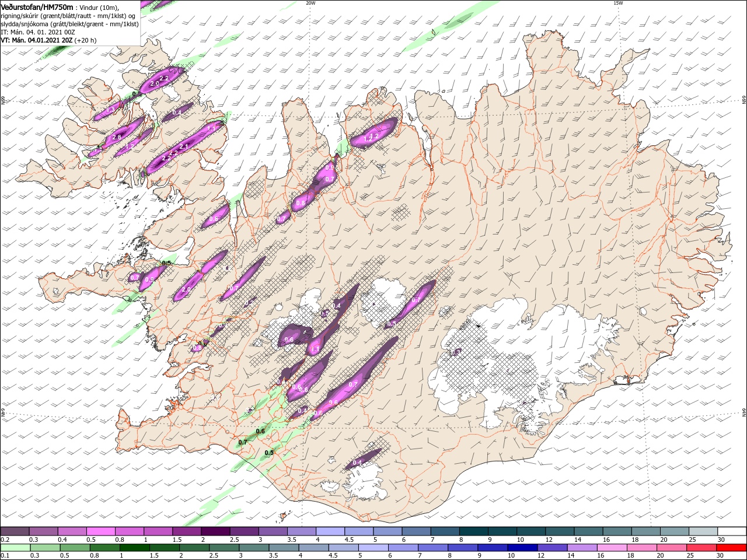This screenshot has width=747, height=560.
Task: Click the light grey 25–30 swatch, upper row
Action: click(704, 531)
